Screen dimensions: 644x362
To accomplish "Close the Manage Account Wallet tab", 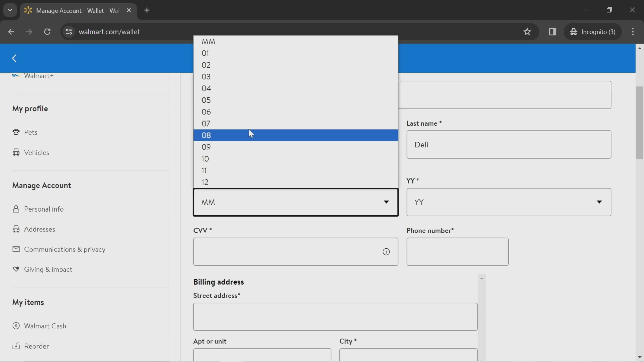I will (129, 10).
